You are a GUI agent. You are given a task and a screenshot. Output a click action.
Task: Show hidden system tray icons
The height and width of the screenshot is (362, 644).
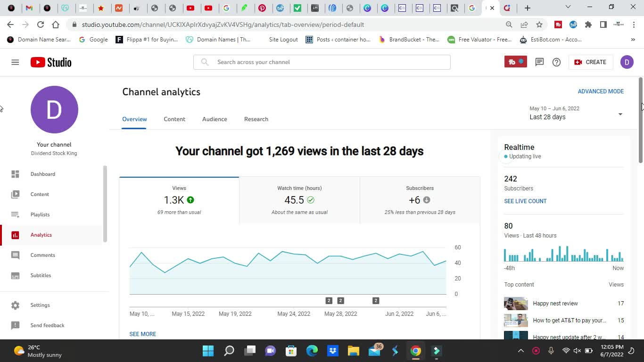[521, 351]
